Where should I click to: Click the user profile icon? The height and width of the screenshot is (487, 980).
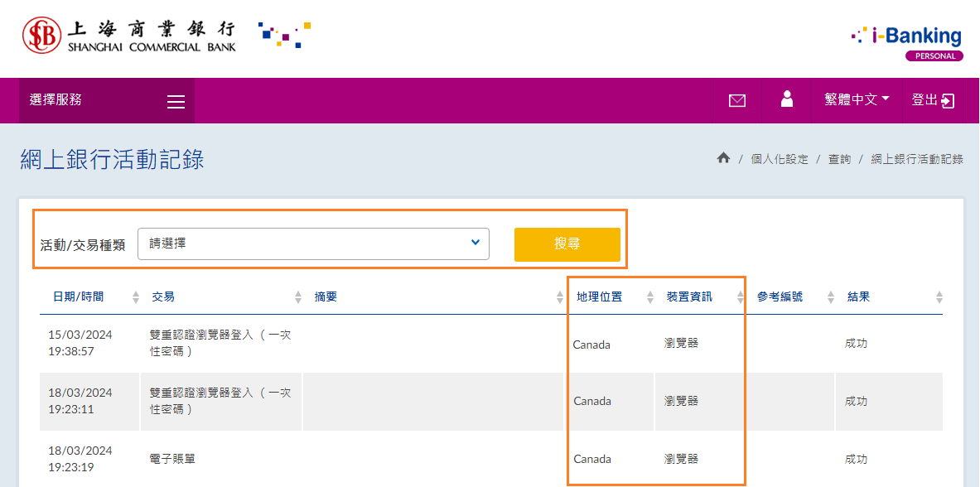[787, 99]
